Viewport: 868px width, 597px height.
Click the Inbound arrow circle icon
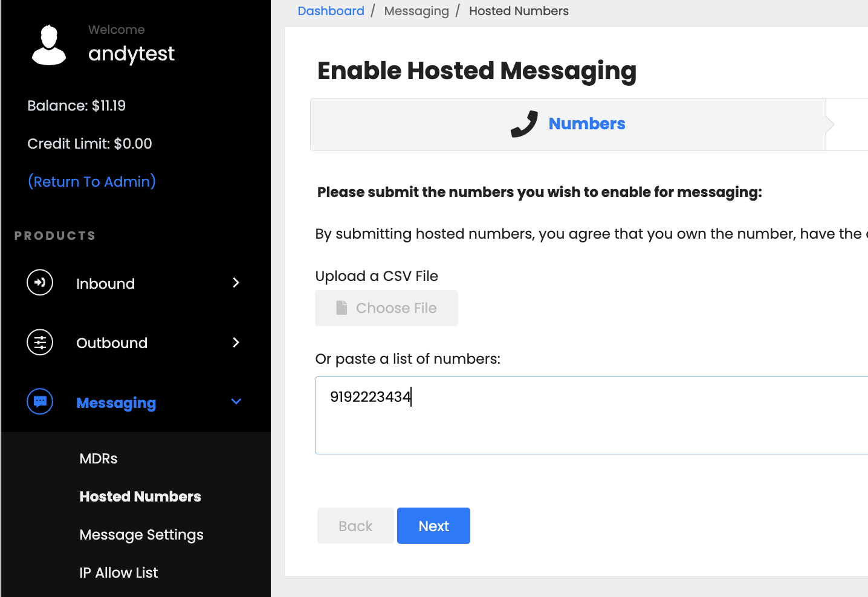point(40,283)
